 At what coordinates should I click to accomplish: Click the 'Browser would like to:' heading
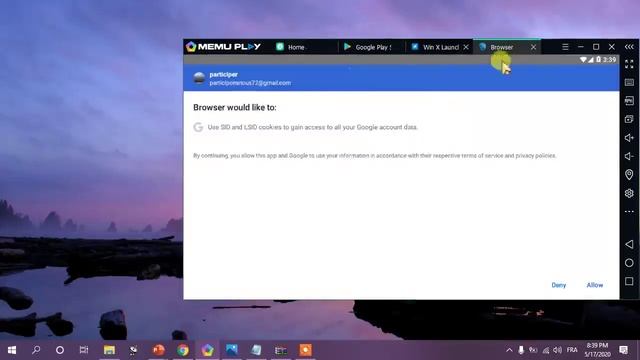tap(235, 107)
